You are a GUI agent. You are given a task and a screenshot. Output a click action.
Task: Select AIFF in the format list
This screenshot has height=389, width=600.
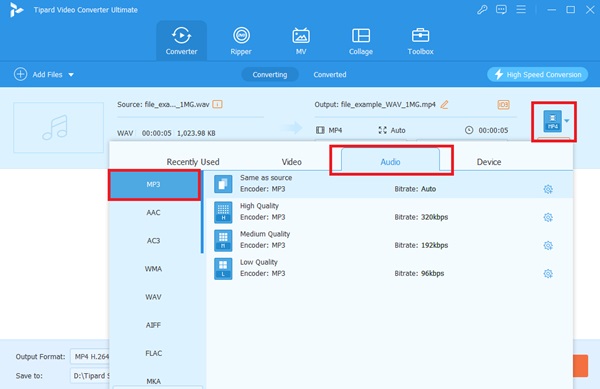click(x=153, y=325)
